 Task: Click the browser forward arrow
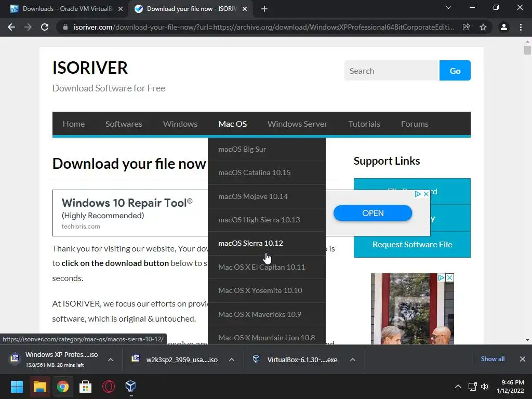coord(28,27)
